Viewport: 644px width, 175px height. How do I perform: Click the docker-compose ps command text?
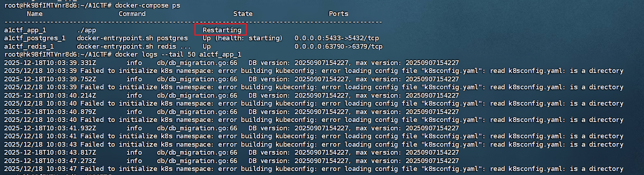pos(147,5)
